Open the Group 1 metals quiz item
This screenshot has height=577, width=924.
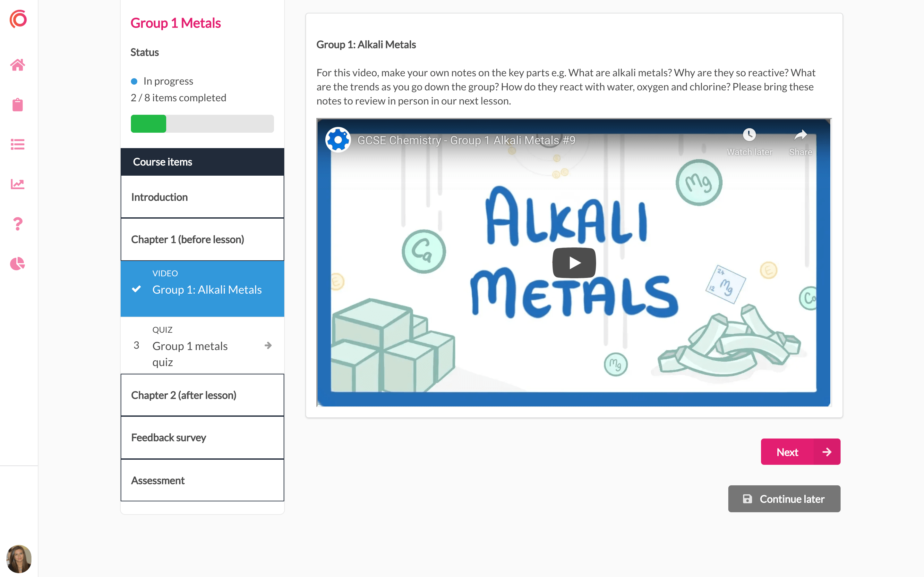[x=190, y=346]
